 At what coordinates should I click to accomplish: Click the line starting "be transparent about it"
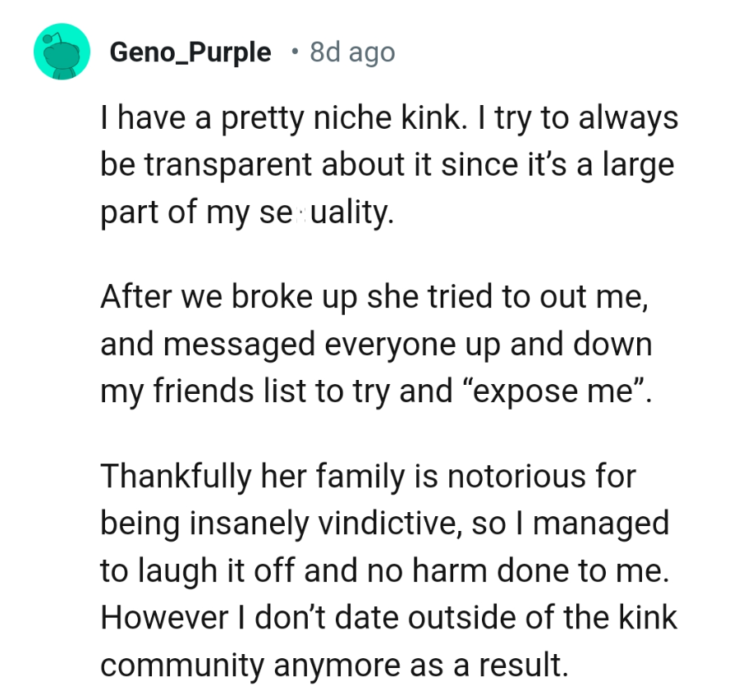pyautogui.click(x=387, y=167)
